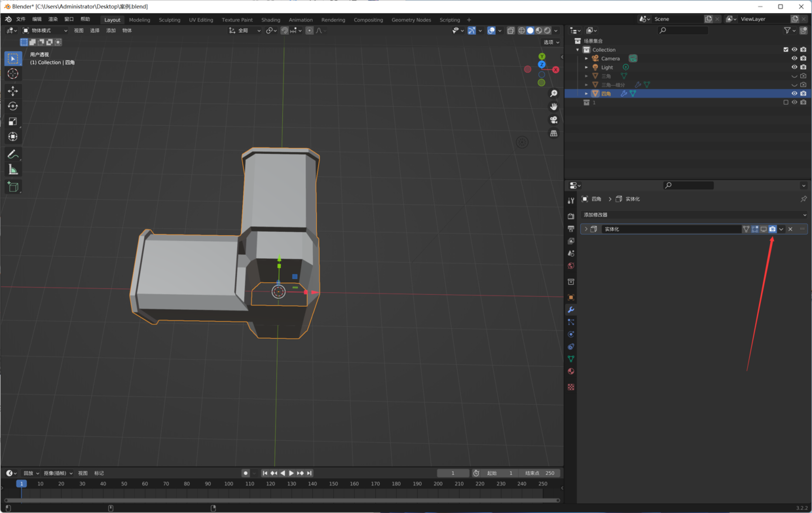Click the camera view icon in the viewport
Screen dimensions: 812x513
(554, 120)
